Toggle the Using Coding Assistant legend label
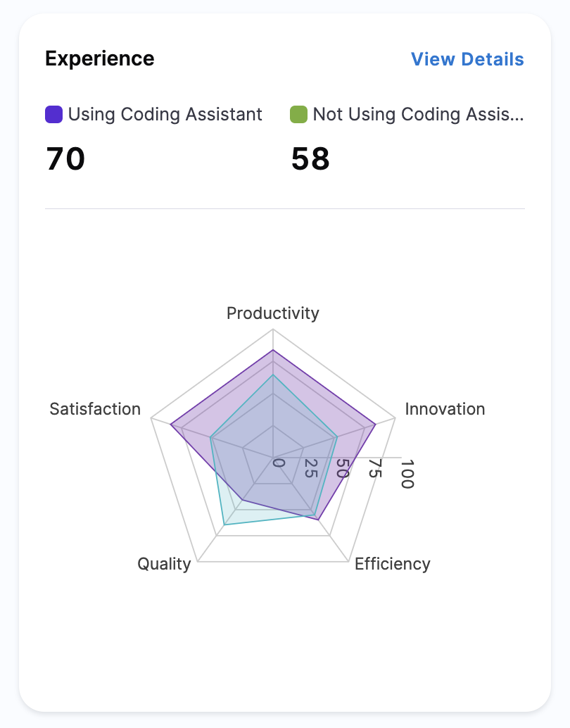 click(x=165, y=114)
